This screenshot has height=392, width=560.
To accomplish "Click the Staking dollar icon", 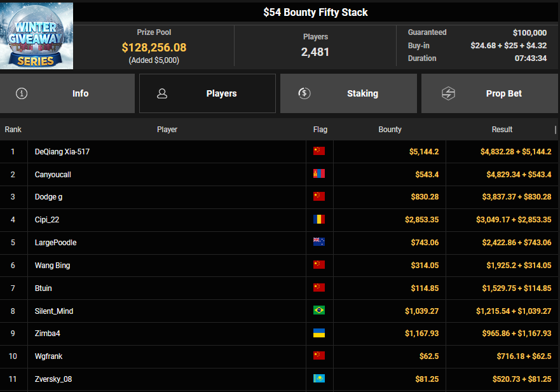I will click(304, 93).
